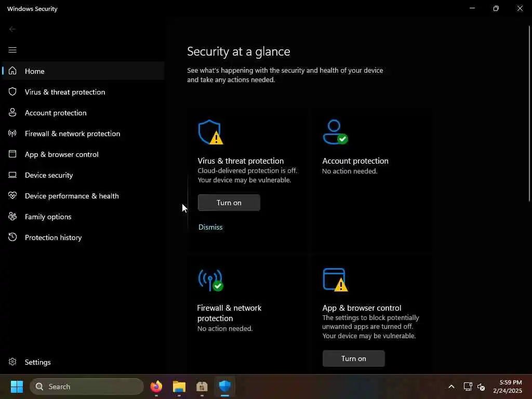
Task: Click 'No action needed.' under Firewall card
Action: (x=225, y=328)
